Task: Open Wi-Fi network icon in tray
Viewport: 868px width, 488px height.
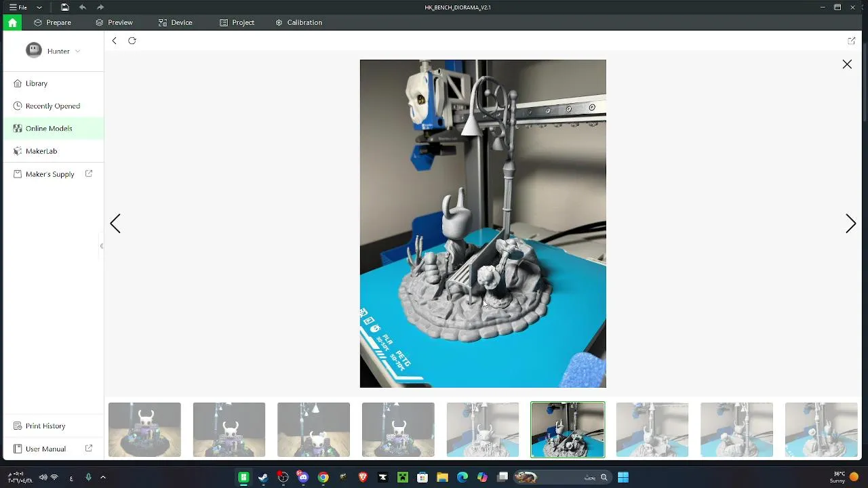Action: [55, 477]
